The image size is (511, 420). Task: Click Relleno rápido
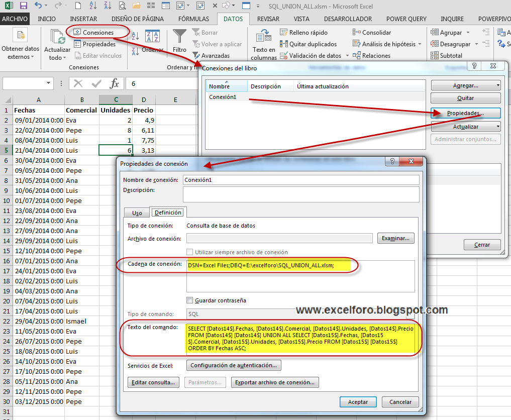click(x=303, y=32)
